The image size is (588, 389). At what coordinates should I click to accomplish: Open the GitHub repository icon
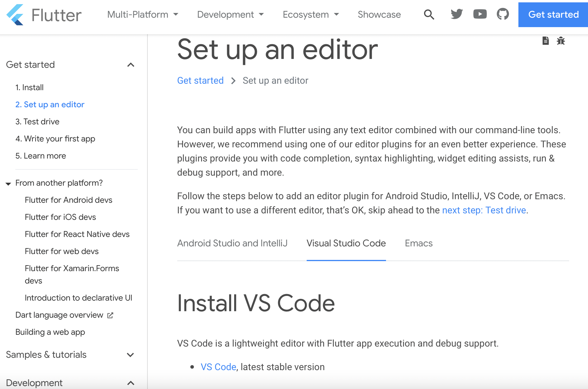pyautogui.click(x=502, y=14)
